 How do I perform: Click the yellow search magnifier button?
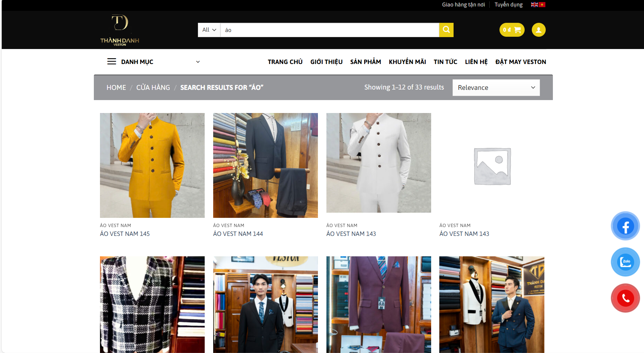click(446, 30)
